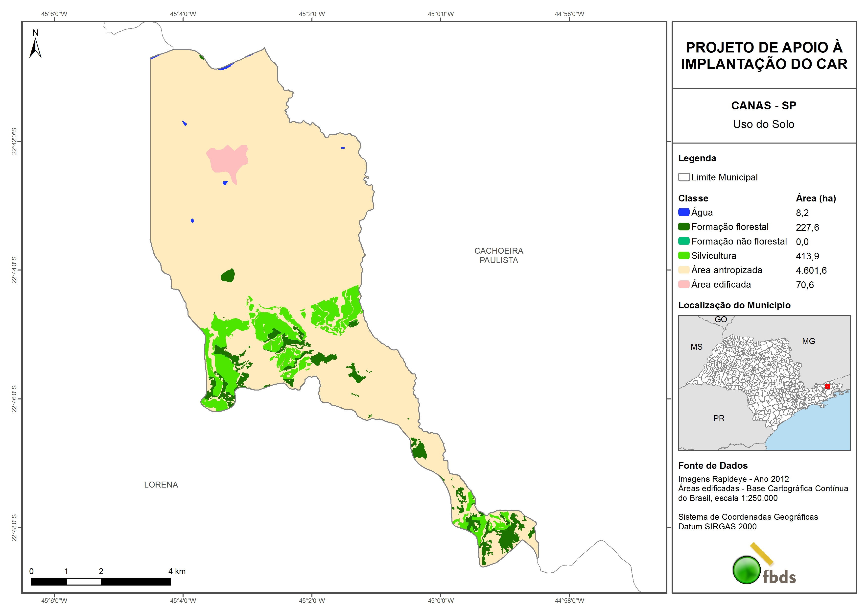This screenshot has width=868, height=614.
Task: Select the Área edificada pink swatch
Action: pyautogui.click(x=683, y=284)
